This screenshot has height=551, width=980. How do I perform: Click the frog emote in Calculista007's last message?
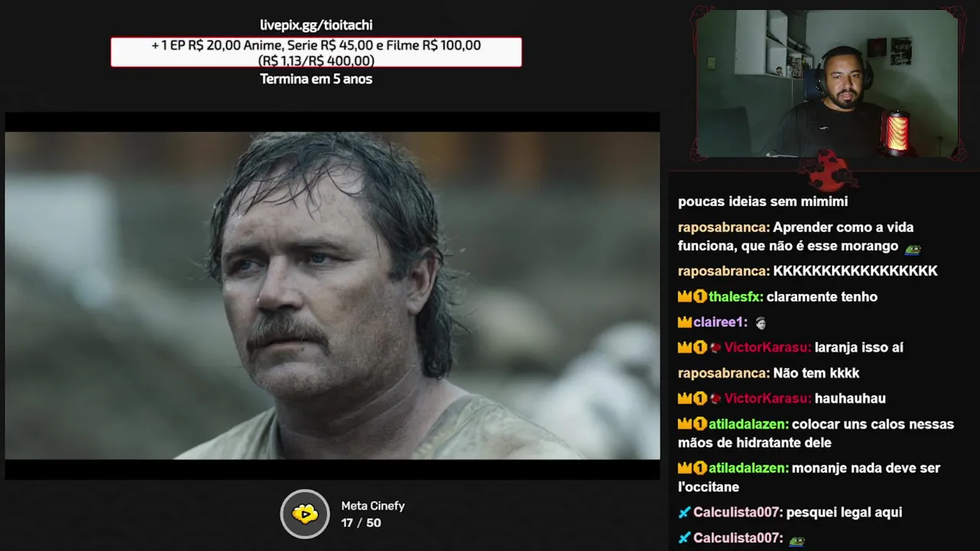[797, 540]
